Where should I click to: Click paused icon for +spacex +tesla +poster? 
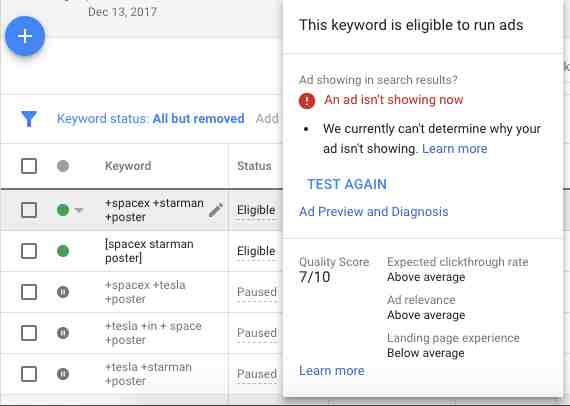63,292
